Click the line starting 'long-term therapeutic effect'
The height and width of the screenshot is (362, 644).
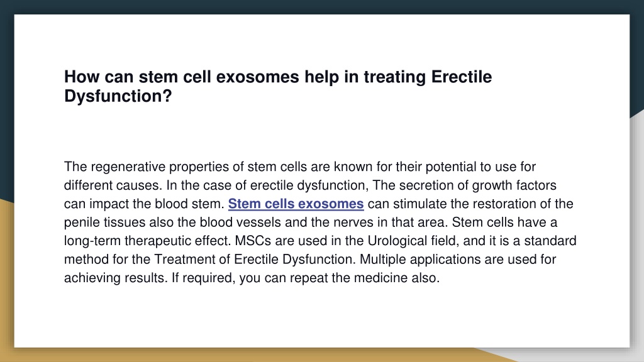320,241
